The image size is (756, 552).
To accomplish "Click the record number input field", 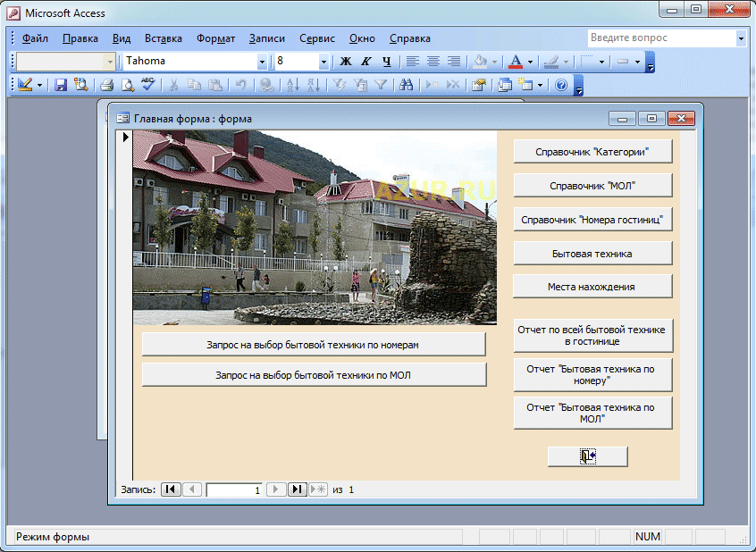I will click(234, 490).
